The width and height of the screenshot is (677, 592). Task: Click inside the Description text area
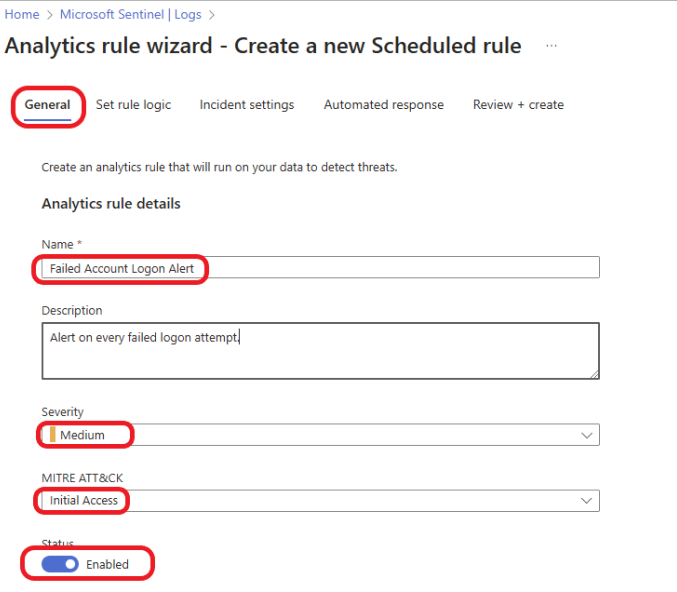pos(320,351)
